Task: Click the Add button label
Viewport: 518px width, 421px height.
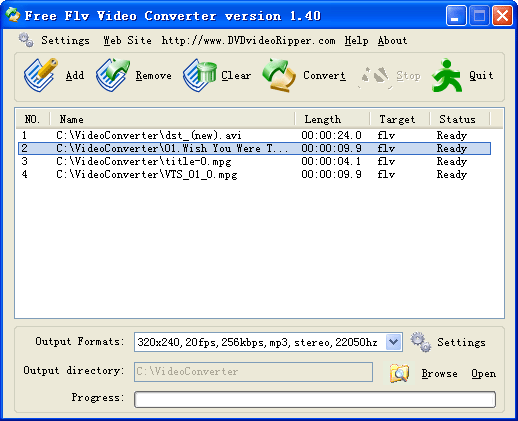Action: (x=75, y=75)
